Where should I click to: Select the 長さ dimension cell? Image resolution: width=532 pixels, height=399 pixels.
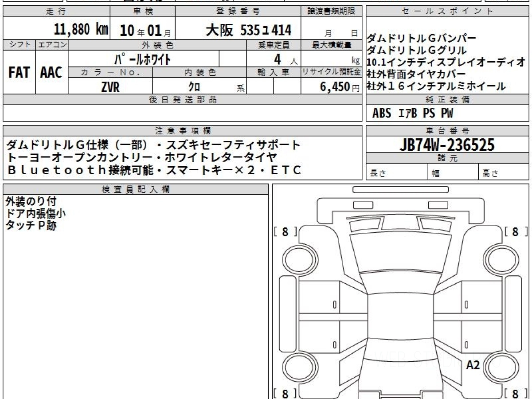click(x=397, y=172)
